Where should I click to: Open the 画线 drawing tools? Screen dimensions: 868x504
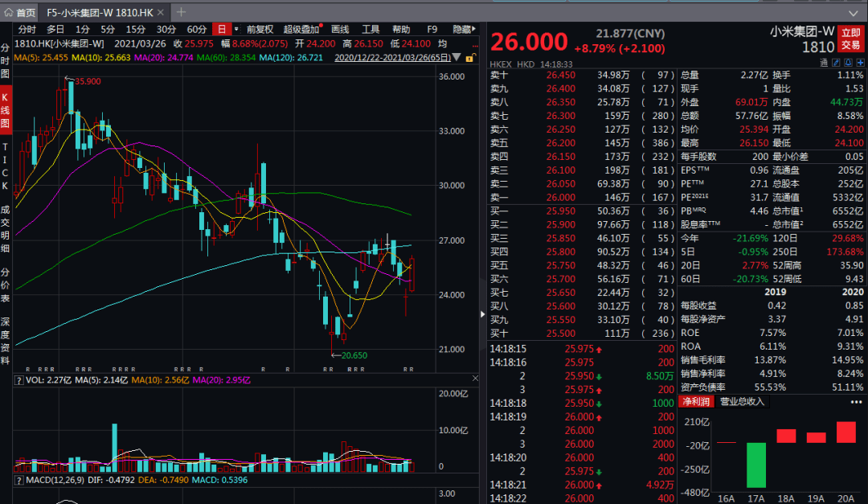pos(340,30)
